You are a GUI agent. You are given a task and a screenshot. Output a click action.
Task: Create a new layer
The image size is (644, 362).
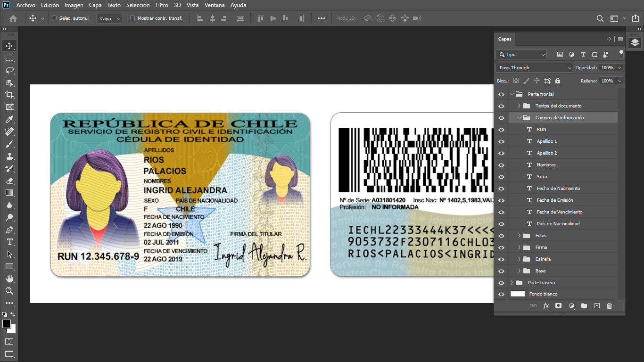point(597,306)
